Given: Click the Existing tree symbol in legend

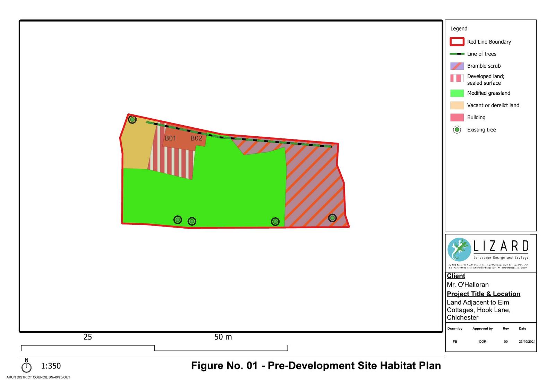Looking at the screenshot, I should coord(457,130).
